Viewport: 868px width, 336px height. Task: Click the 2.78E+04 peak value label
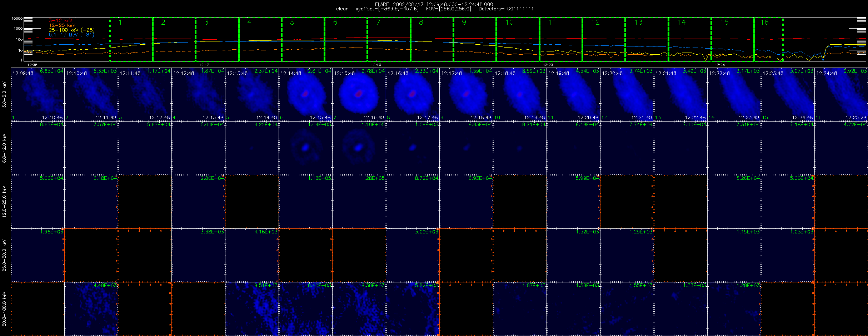pos(373,71)
